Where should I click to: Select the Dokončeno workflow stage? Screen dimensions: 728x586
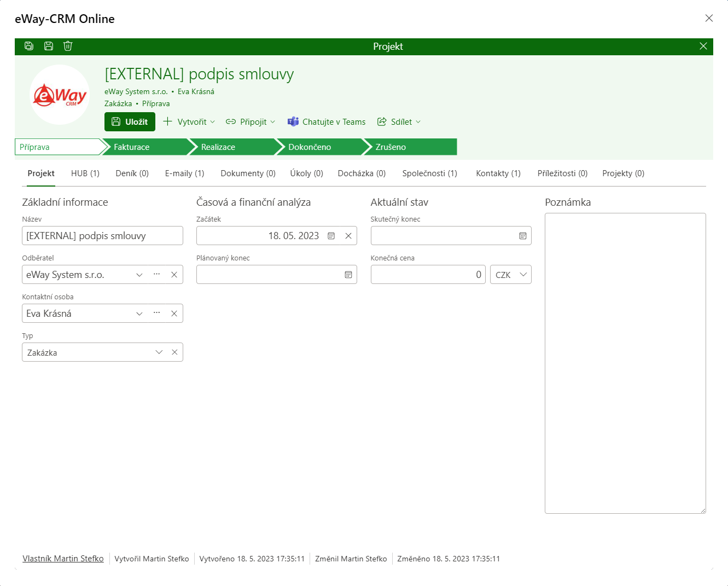pos(321,147)
